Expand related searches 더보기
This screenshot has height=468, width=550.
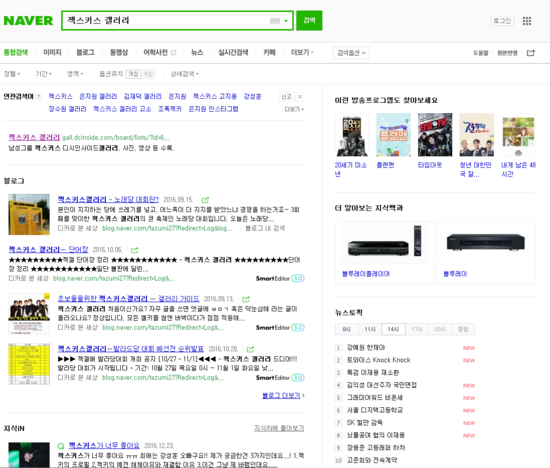coord(294,109)
